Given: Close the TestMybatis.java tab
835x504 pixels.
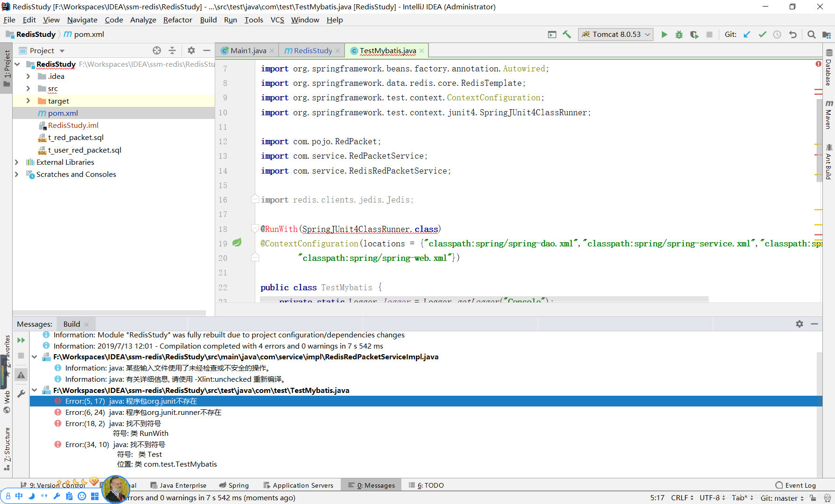Looking at the screenshot, I should 422,50.
